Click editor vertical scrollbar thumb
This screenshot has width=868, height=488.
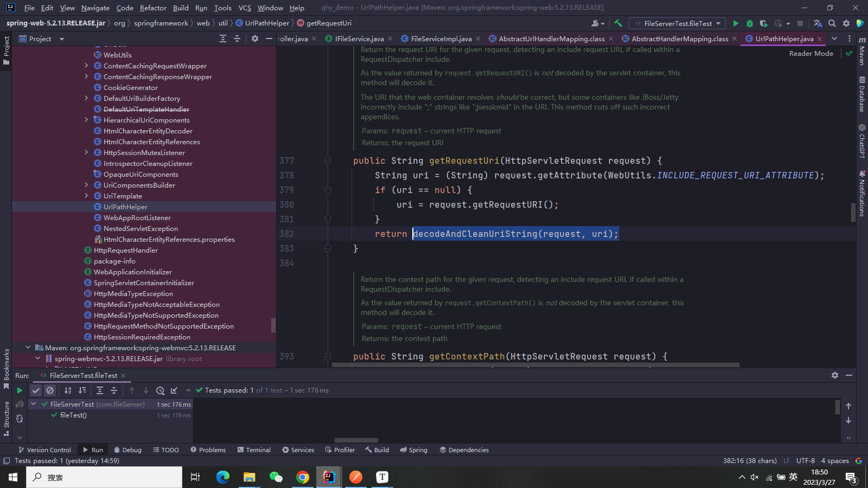(x=853, y=213)
